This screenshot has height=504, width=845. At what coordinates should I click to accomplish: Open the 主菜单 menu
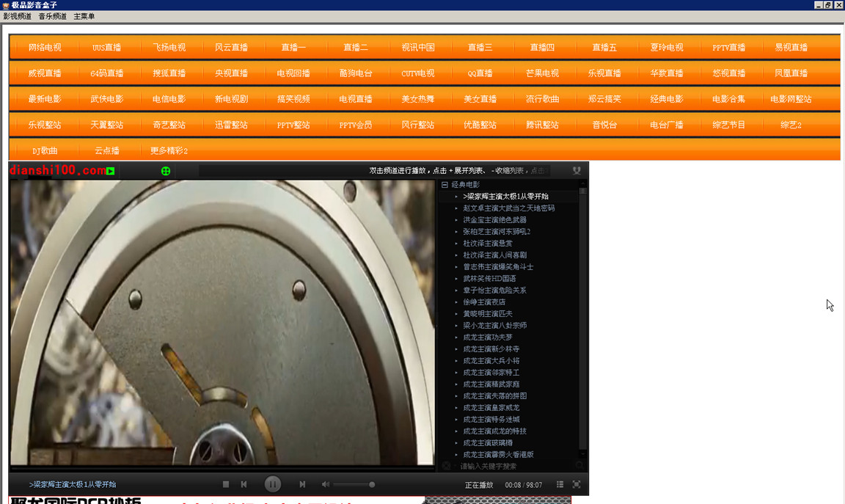pos(84,16)
